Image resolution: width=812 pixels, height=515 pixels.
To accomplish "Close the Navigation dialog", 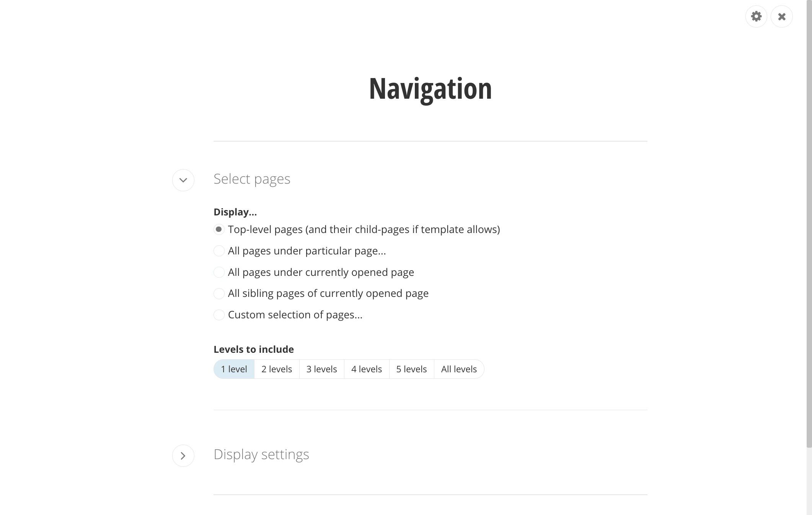I will pyautogui.click(x=781, y=16).
